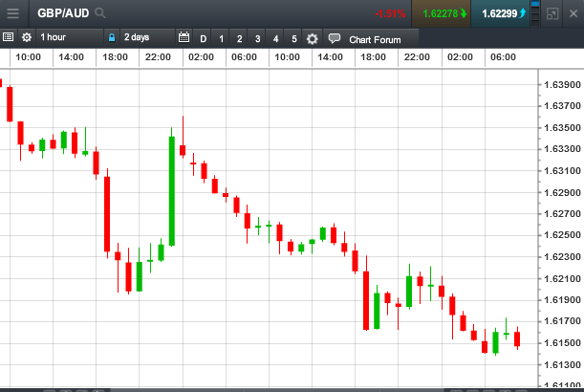Click the last 06:00 time axis label
This screenshot has height=392, width=584.
[503, 57]
